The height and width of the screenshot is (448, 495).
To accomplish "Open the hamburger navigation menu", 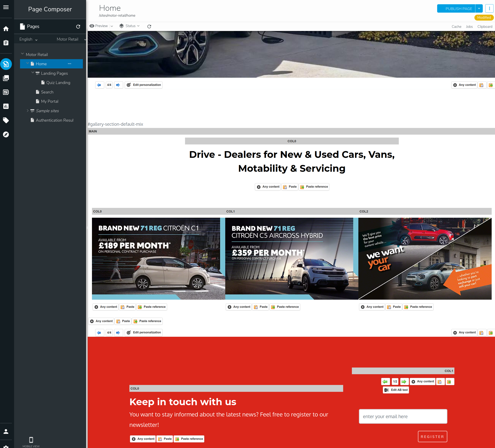I will (6, 7).
